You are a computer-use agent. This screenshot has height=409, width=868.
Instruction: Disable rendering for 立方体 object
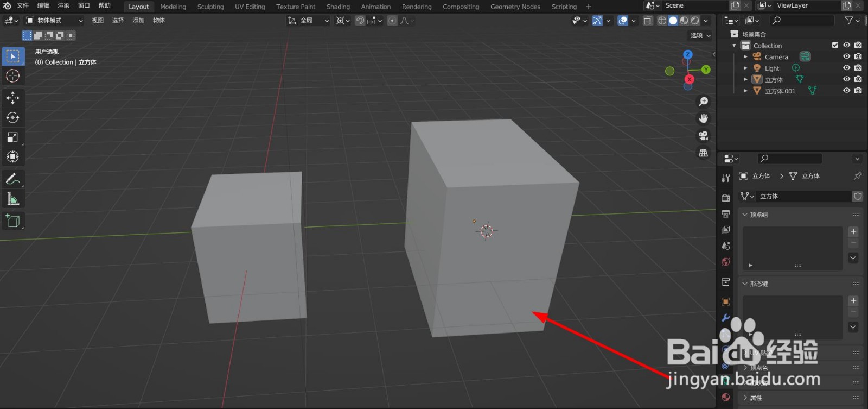coord(858,79)
